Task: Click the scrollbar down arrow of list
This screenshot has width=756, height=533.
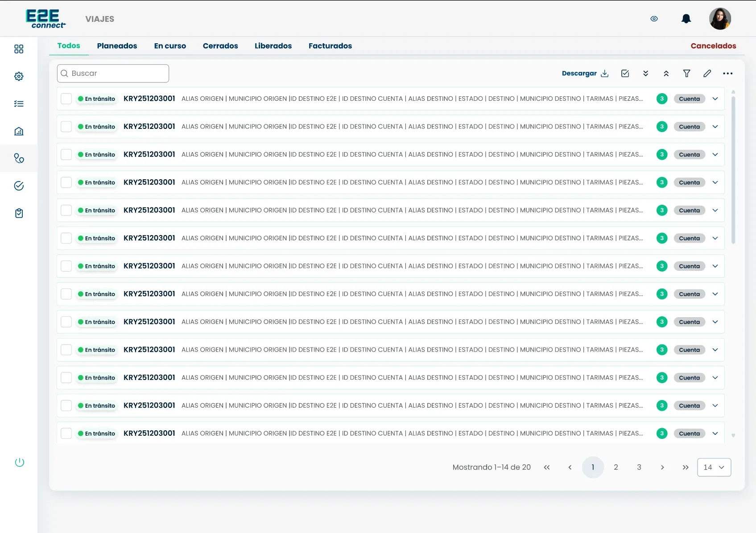Action: (733, 436)
